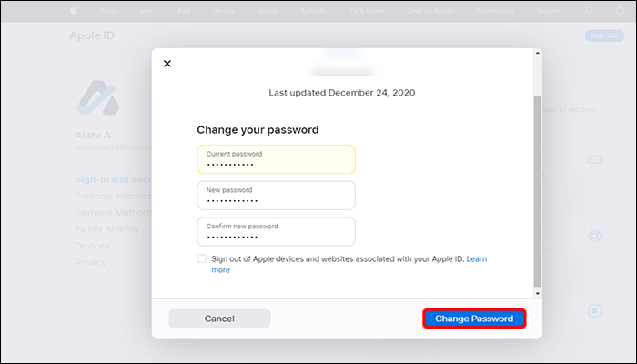Click the scrollbar down arrow in dialog
The height and width of the screenshot is (364, 637).
[x=537, y=293]
